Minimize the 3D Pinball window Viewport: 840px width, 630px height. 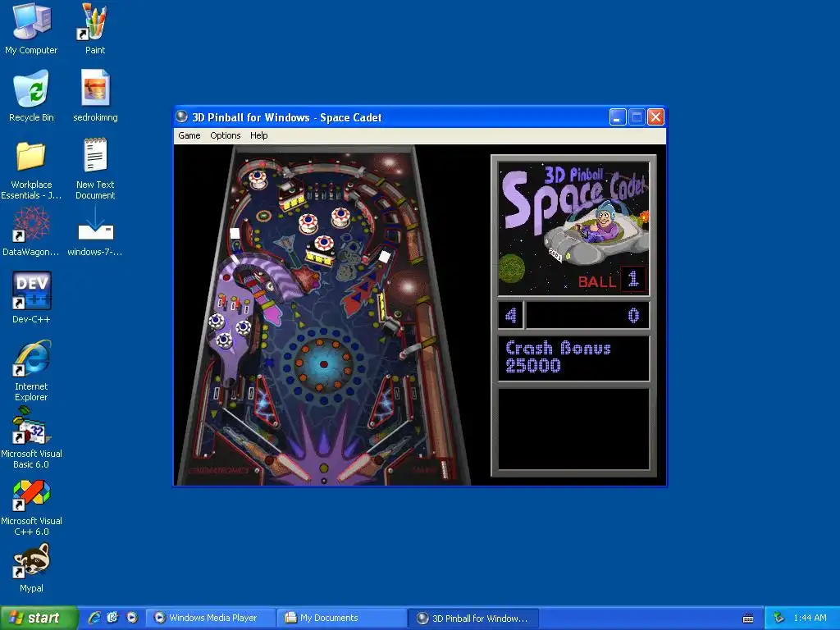618,116
